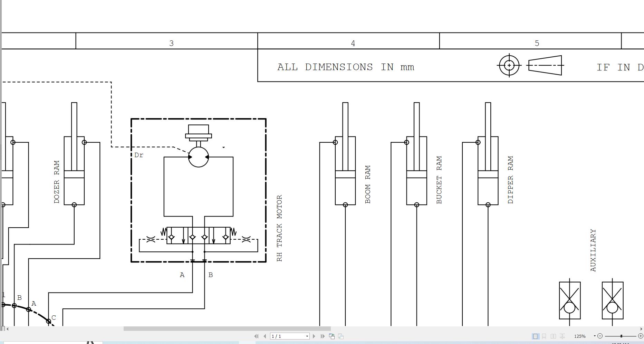Go to the previous page
This screenshot has width=644, height=344.
coord(265,336)
